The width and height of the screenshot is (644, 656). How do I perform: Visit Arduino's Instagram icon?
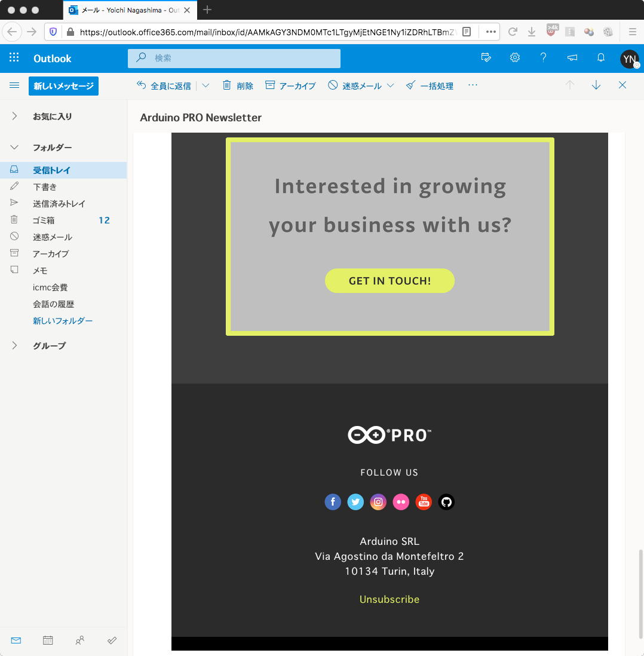(378, 502)
